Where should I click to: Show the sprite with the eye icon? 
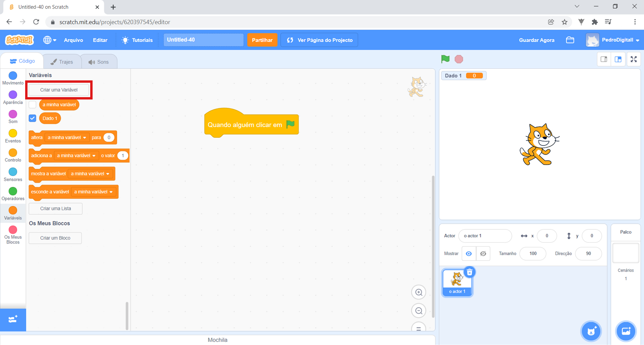[469, 254]
